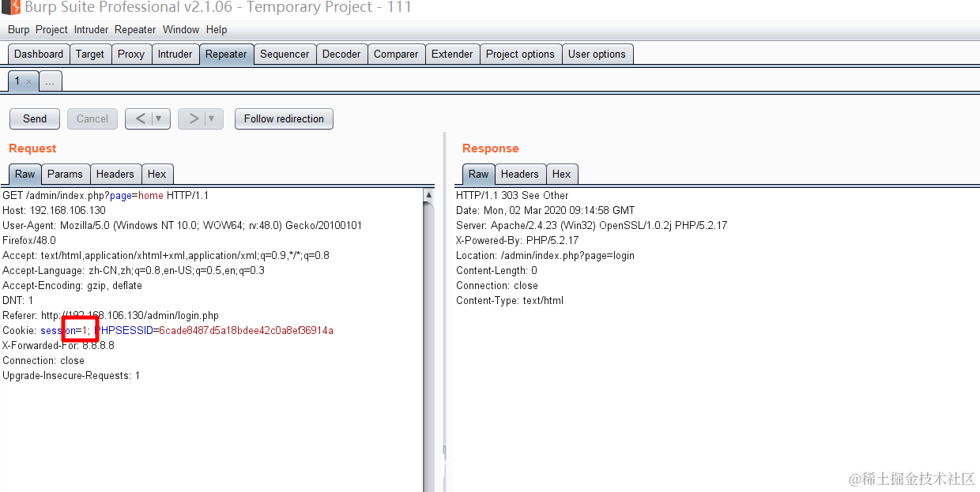Select Request Headers view tab
Image resolution: width=980 pixels, height=492 pixels.
pos(115,174)
